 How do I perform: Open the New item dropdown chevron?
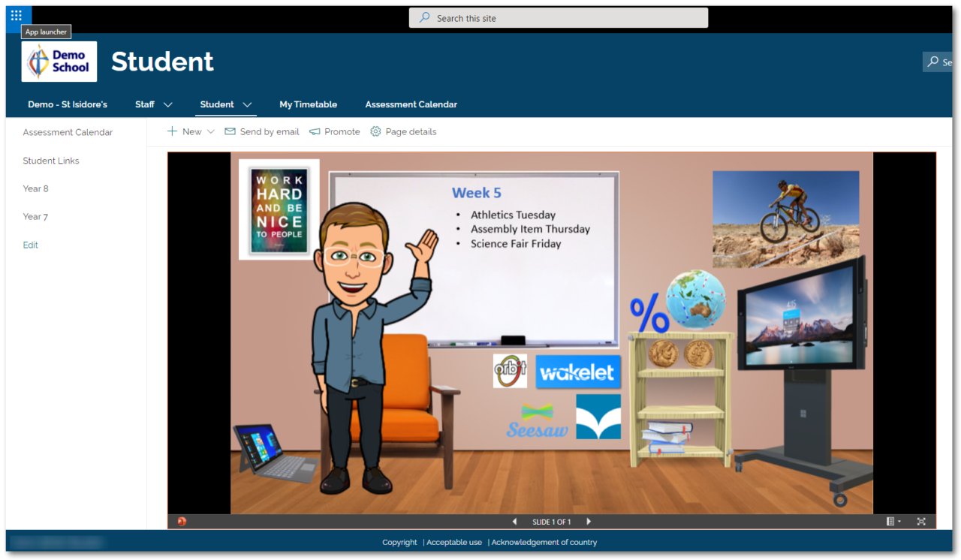coord(211,132)
